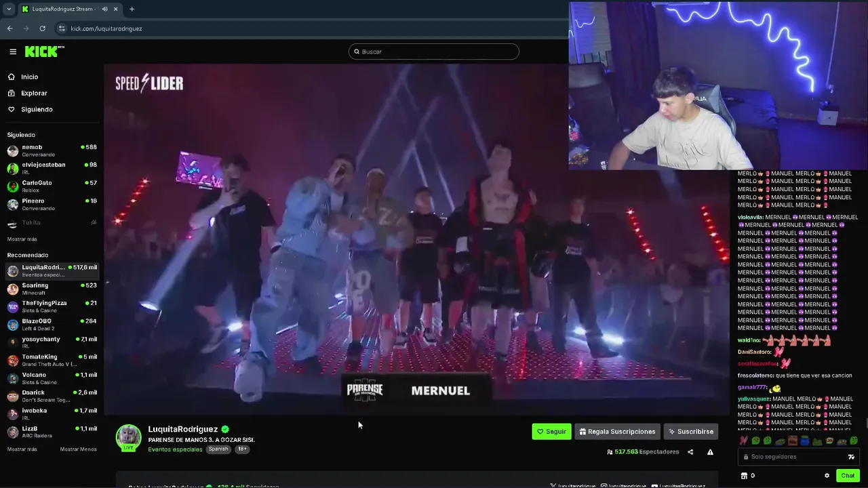
Task: Open offline Tukita channel
Action: pyautogui.click(x=52, y=222)
